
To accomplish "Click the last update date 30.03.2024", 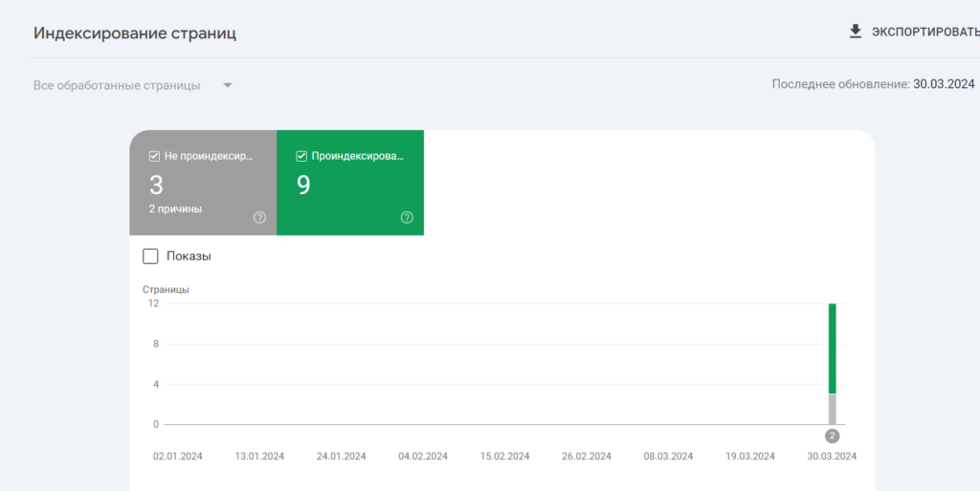I will click(944, 84).
